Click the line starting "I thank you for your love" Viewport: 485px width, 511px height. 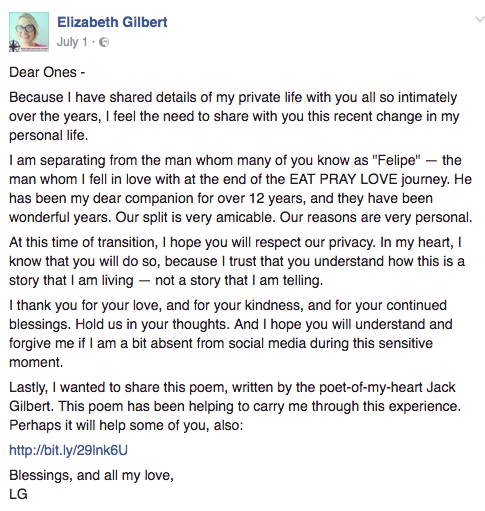tap(228, 305)
